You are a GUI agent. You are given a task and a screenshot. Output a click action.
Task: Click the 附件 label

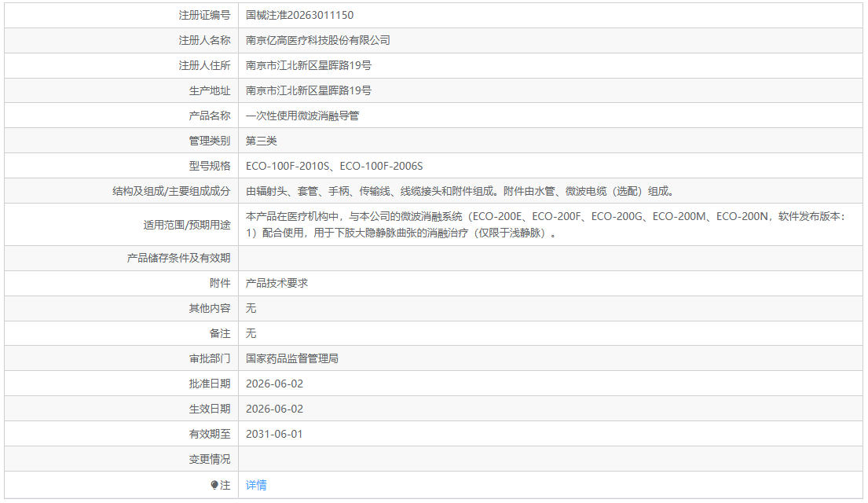pos(220,283)
